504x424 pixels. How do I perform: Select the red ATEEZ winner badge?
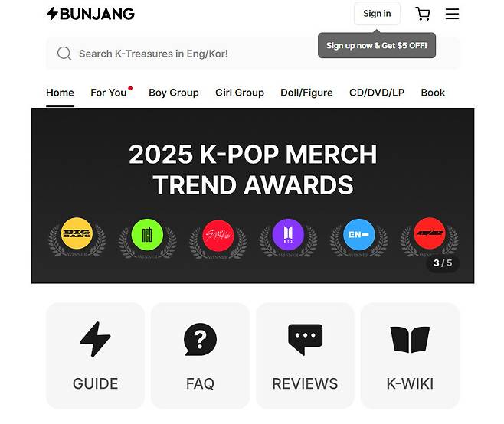pos(430,233)
